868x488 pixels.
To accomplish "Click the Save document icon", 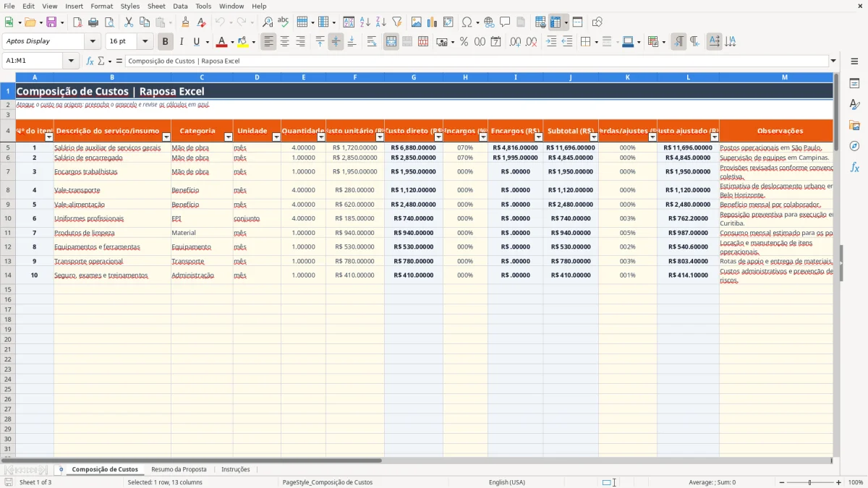I will tap(51, 22).
